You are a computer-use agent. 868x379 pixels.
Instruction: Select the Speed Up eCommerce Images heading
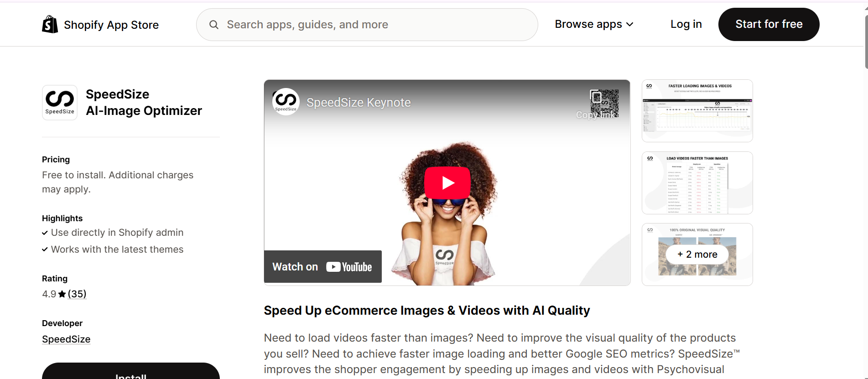427,311
